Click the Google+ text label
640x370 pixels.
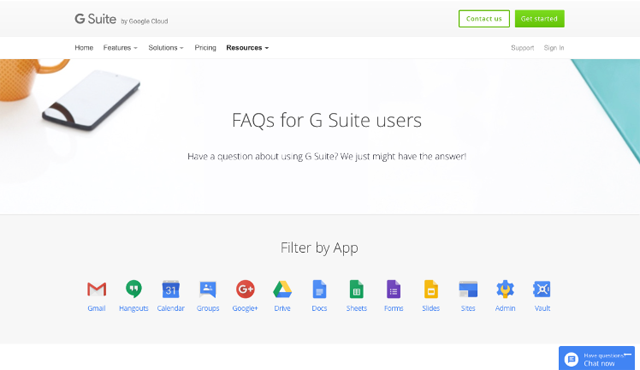coord(245,308)
